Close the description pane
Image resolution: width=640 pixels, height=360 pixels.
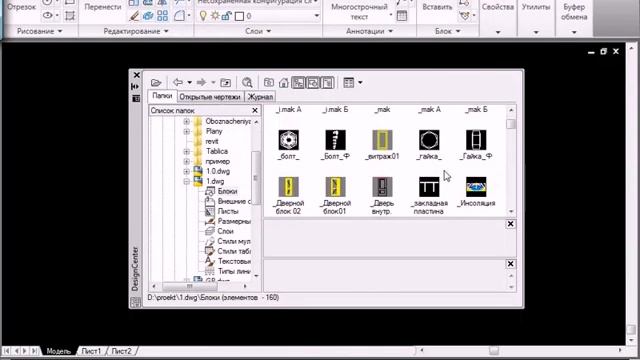pos(510,264)
